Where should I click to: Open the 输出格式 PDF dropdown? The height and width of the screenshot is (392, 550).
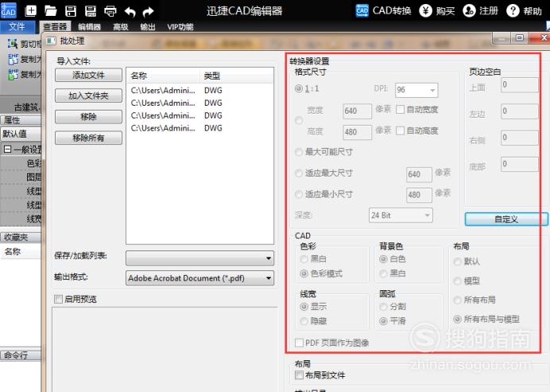point(200,278)
